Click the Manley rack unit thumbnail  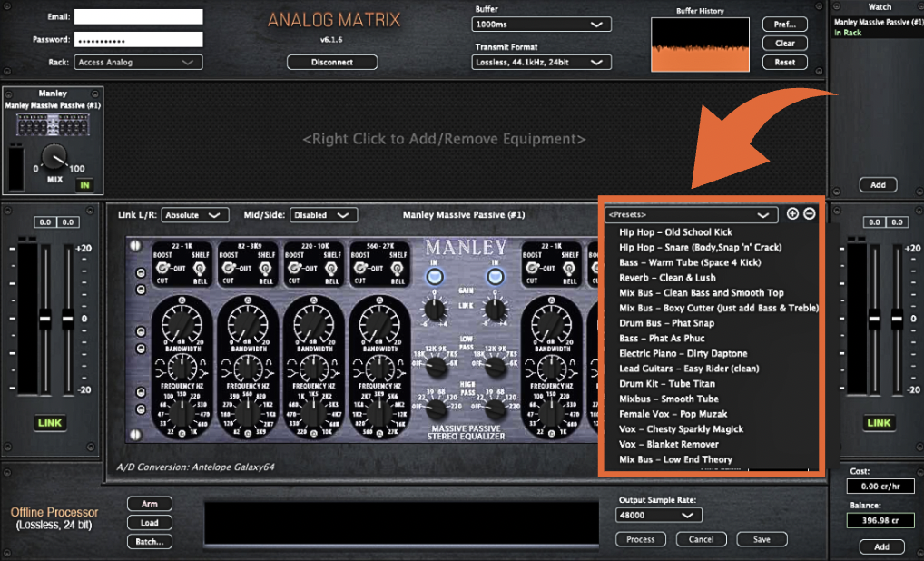[53, 125]
